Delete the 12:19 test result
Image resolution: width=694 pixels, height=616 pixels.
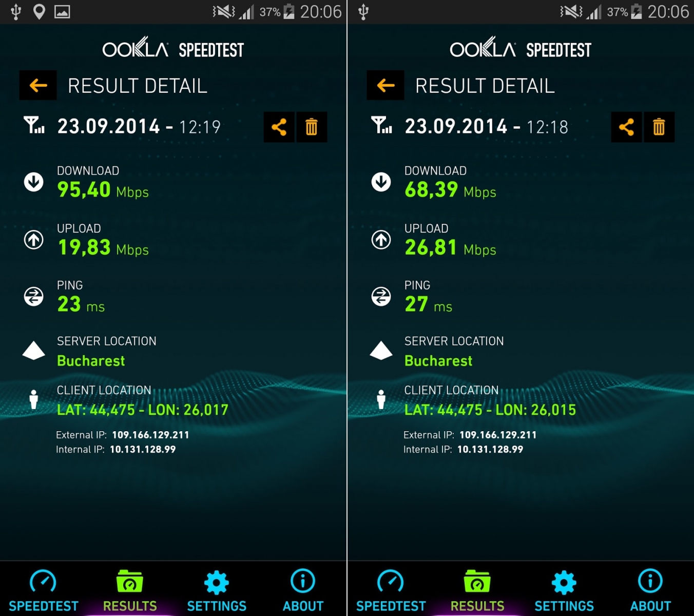[312, 127]
